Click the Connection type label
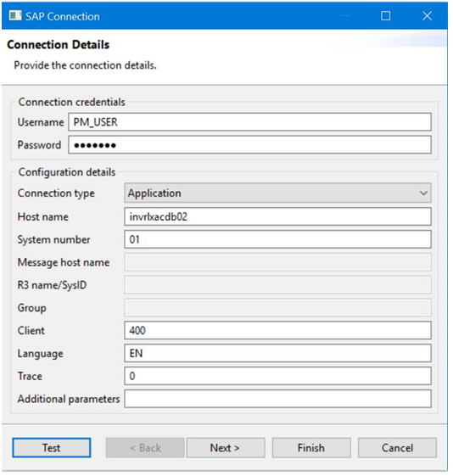453x476 pixels. click(x=56, y=193)
